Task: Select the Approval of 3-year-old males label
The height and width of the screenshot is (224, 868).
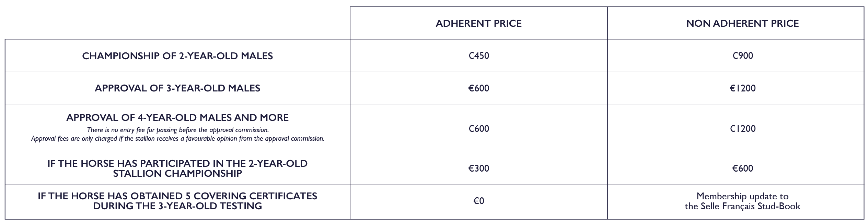Action: pyautogui.click(x=177, y=88)
